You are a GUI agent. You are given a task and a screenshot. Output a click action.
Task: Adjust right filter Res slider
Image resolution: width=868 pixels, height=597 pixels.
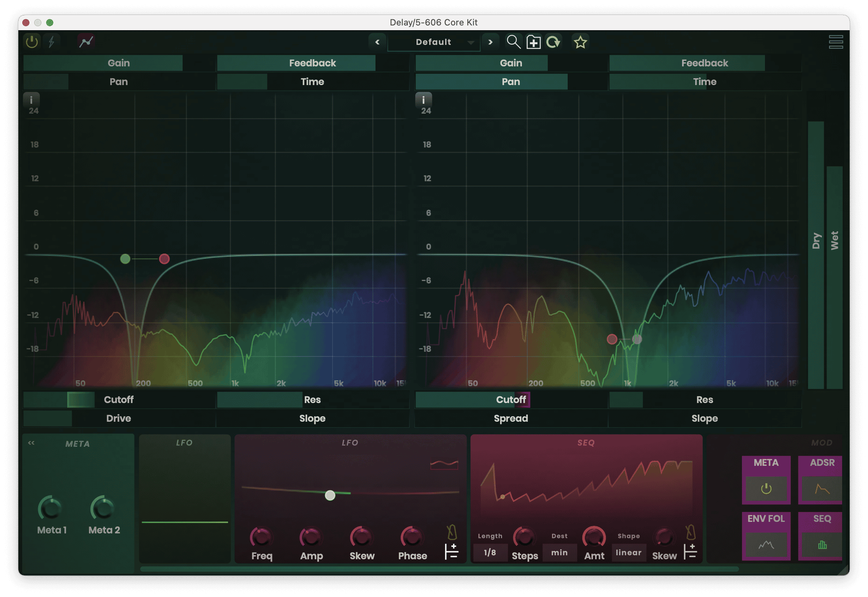coord(705,399)
